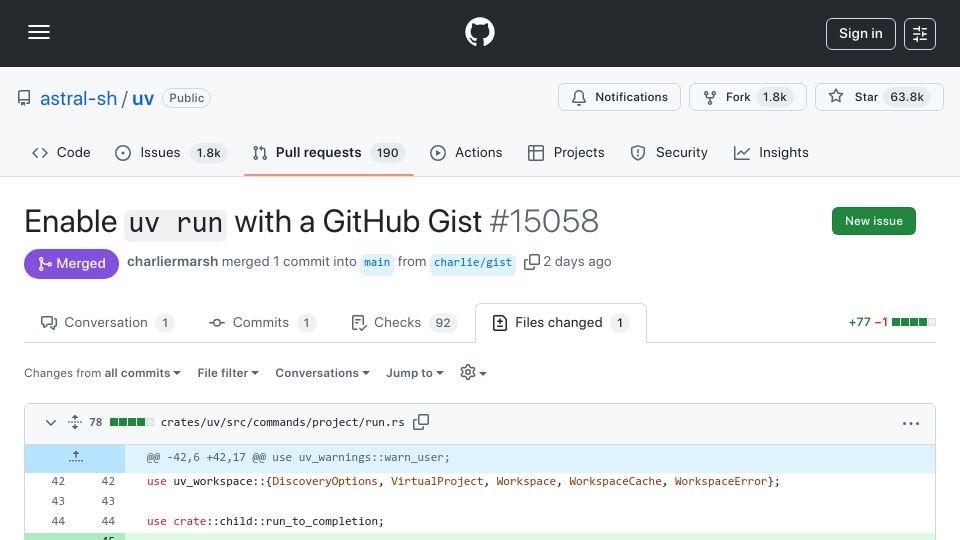Click the pull request number #15058
The image size is (960, 540).
coord(544,221)
